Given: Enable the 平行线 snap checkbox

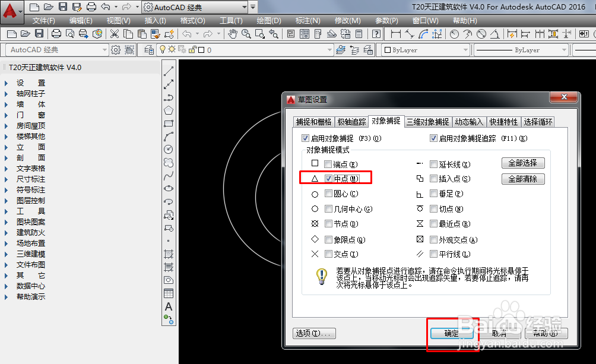Looking at the screenshot, I should click(x=433, y=254).
